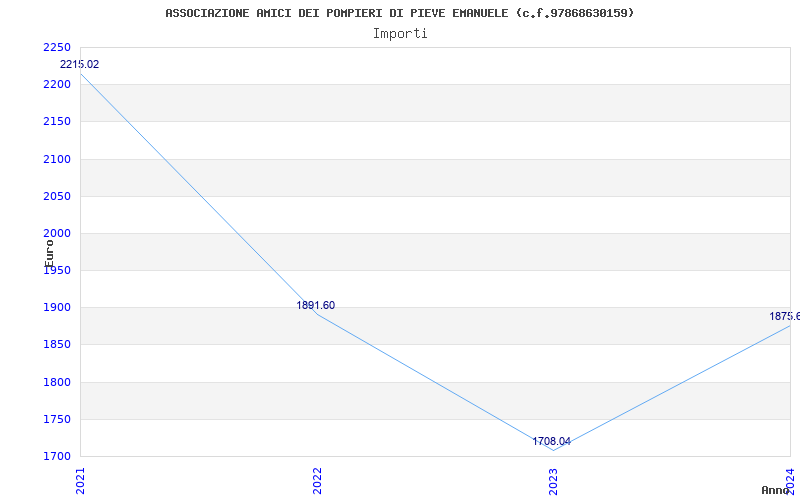Click the 2000 y-axis value
The width and height of the screenshot is (800, 500).
(x=57, y=233)
